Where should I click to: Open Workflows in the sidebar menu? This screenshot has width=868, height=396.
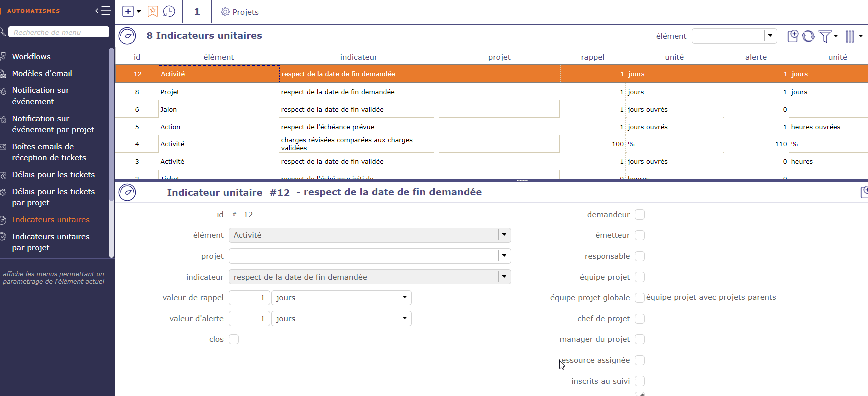(x=31, y=57)
